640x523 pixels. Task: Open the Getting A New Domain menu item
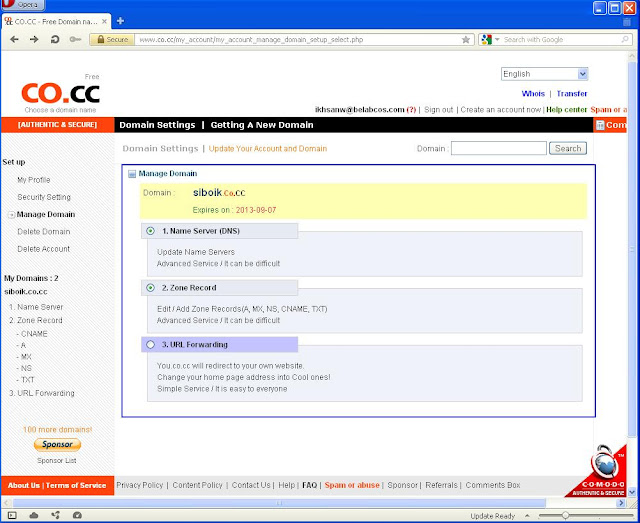coord(262,125)
